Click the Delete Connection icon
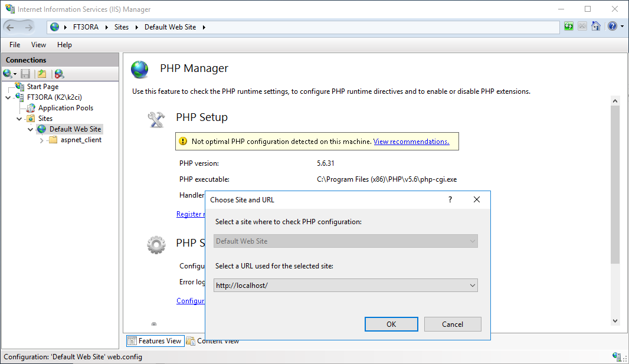This screenshot has height=364, width=629. pyautogui.click(x=59, y=74)
